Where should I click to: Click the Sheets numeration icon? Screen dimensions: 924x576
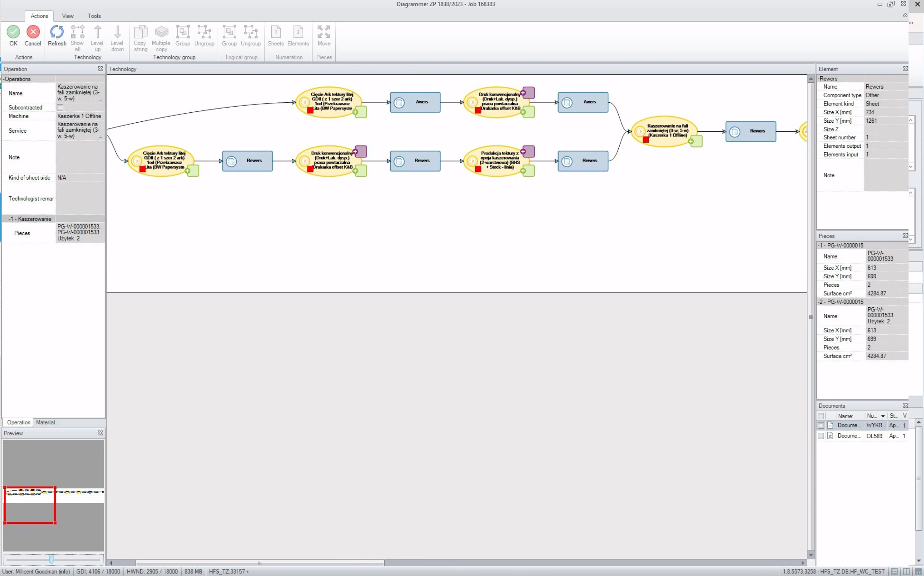[x=275, y=34]
